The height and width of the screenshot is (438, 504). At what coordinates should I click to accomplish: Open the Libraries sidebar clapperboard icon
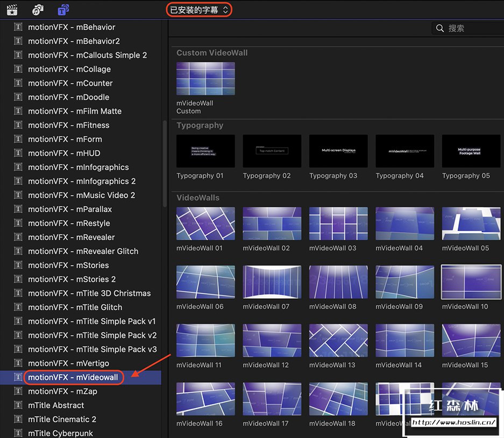[12, 10]
